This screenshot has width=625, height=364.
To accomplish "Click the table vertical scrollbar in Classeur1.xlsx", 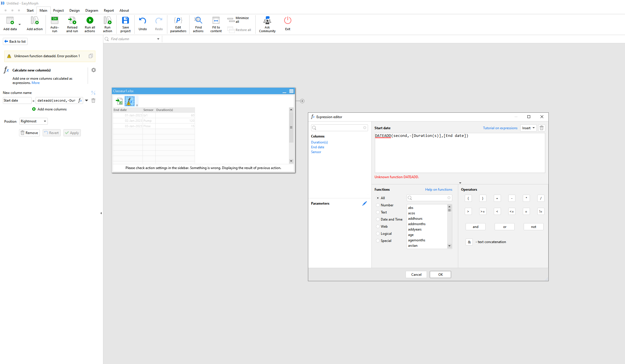I will click(x=291, y=135).
